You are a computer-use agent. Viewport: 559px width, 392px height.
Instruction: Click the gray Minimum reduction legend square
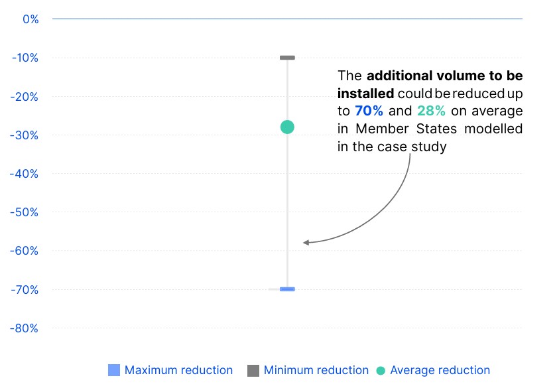pyautogui.click(x=253, y=371)
